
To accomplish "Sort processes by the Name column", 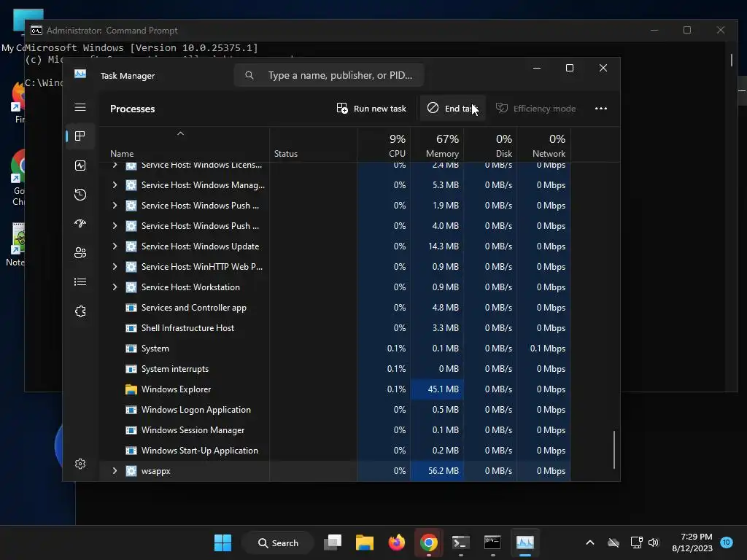I will 184,145.
